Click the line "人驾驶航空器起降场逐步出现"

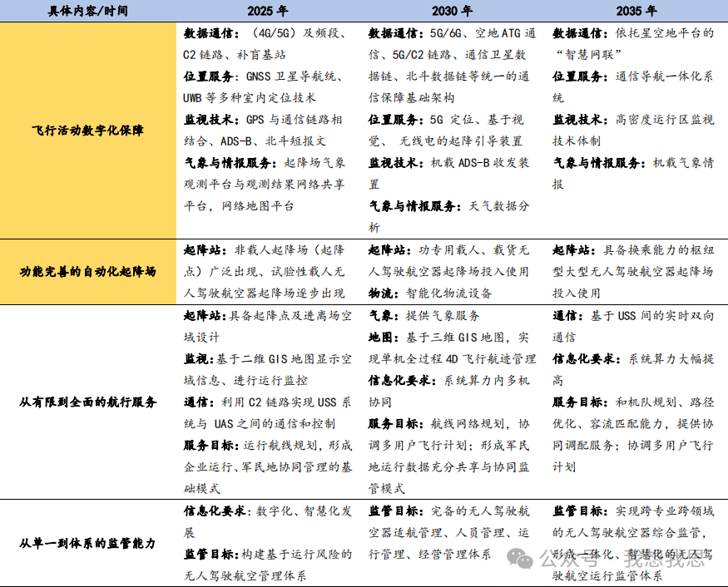[x=265, y=293]
